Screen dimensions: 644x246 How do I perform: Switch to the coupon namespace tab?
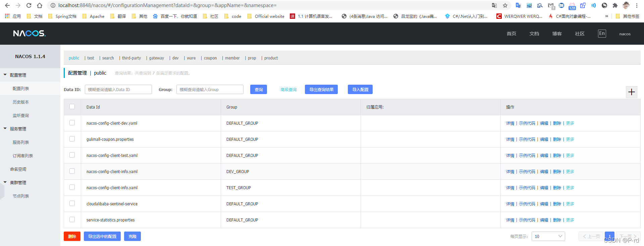(x=210, y=58)
